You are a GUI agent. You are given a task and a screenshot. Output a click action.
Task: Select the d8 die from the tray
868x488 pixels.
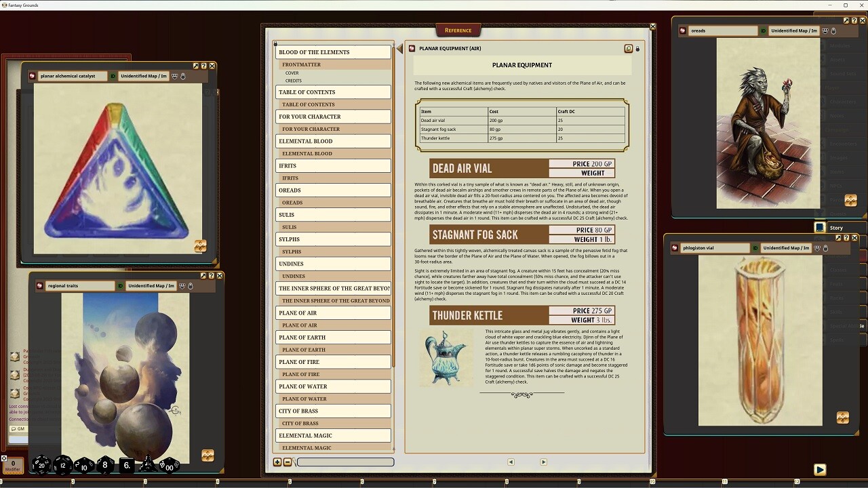tap(105, 466)
